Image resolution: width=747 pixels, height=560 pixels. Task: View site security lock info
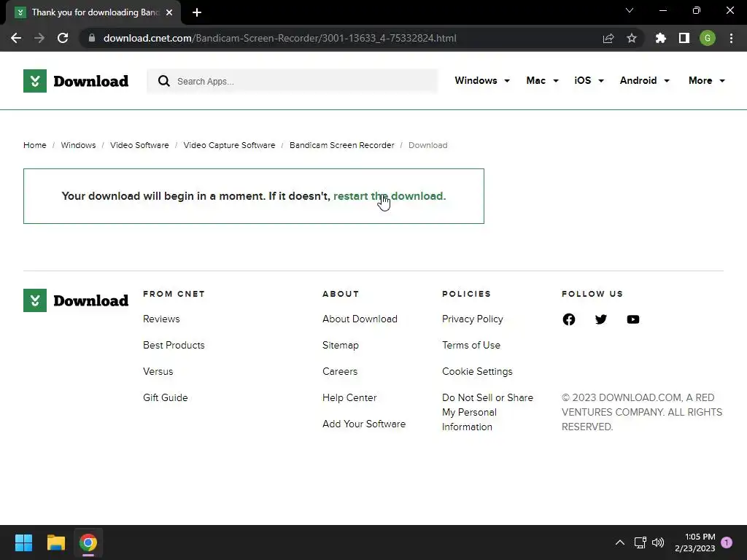coord(91,38)
